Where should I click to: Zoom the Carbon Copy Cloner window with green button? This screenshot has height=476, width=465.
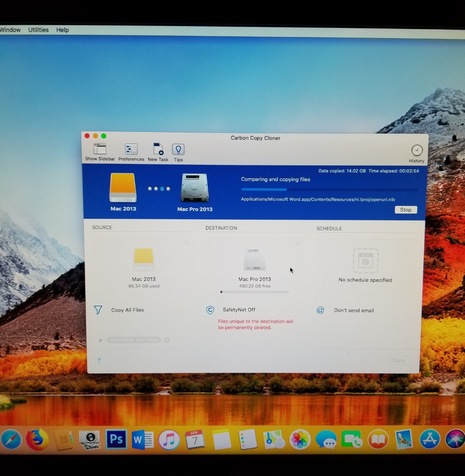click(104, 136)
